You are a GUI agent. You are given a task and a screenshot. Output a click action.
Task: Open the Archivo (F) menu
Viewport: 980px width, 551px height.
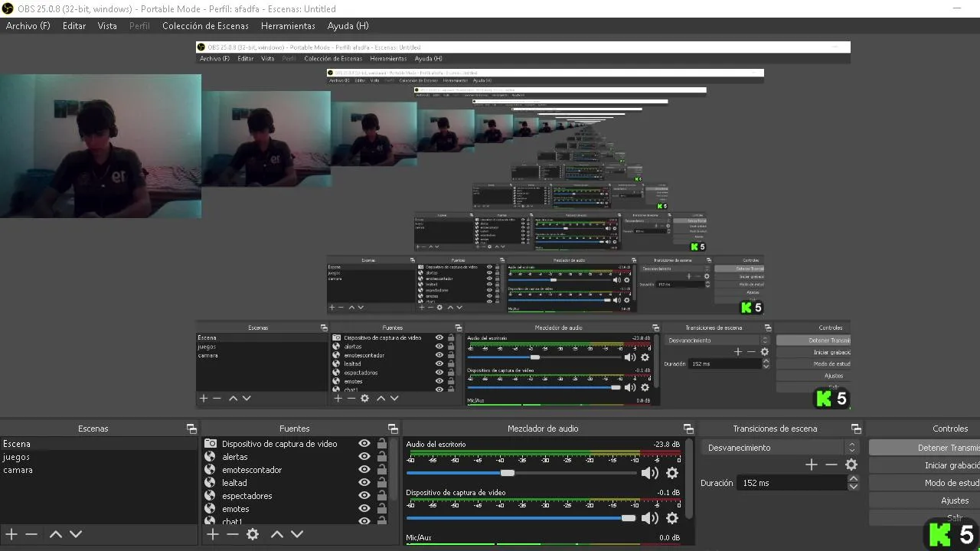pyautogui.click(x=28, y=25)
